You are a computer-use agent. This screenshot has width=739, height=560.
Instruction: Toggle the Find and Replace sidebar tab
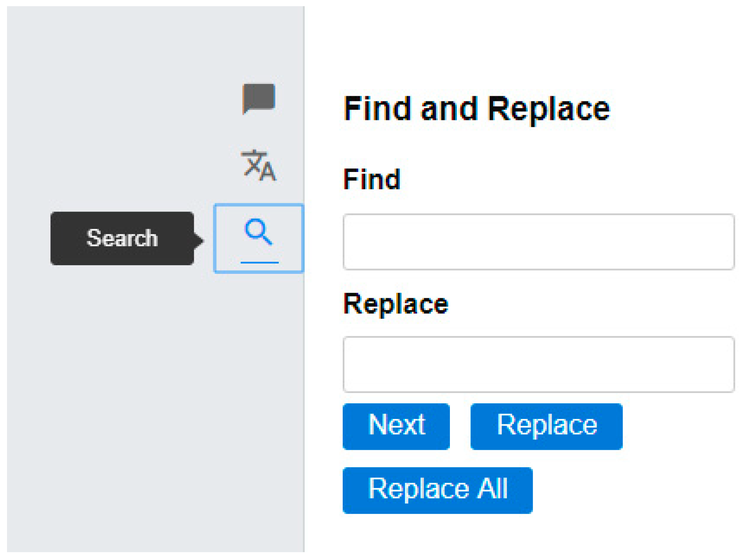tap(259, 238)
